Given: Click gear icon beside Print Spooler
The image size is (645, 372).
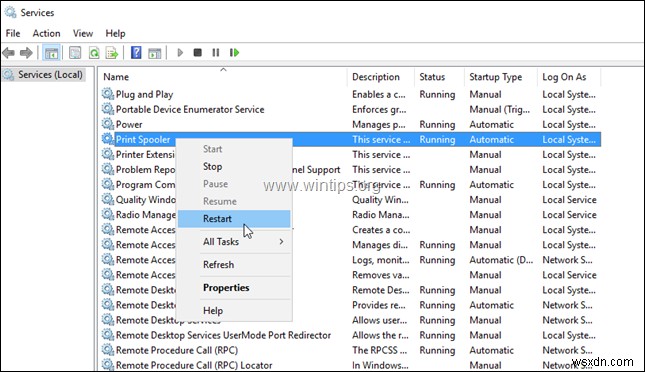Looking at the screenshot, I should pos(108,139).
